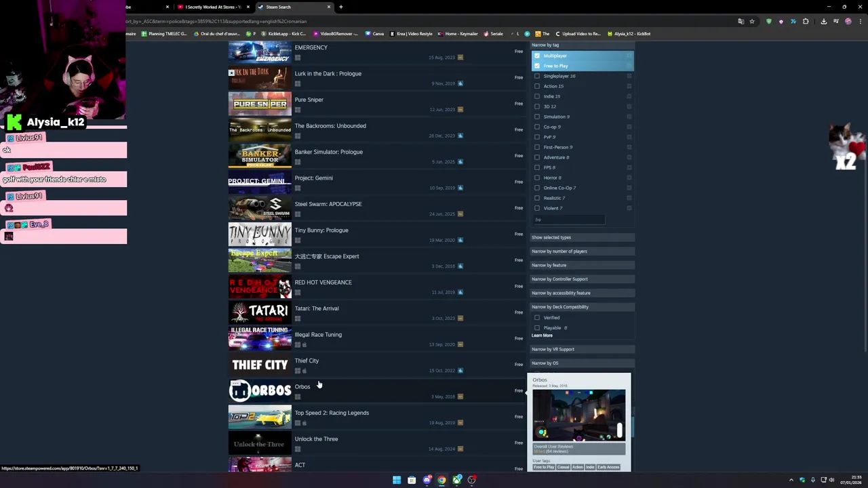Open the EMERGENCY game listing
Viewport: 868px width, 488px height.
coord(376,52)
